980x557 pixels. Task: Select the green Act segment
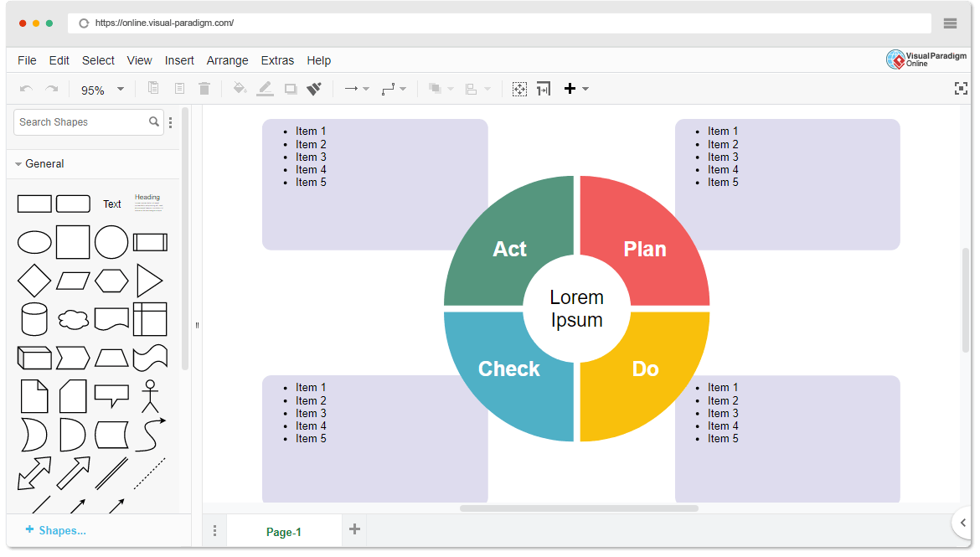tap(510, 243)
